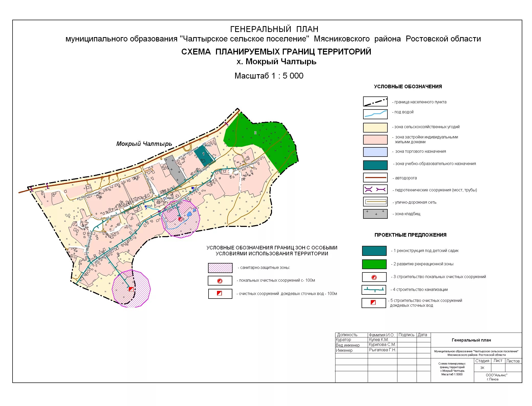
Task: Click the 'УСЛОВНЫЕ ОБОЗНАЧЕНИЯ' legend heading
Action: (x=408, y=86)
